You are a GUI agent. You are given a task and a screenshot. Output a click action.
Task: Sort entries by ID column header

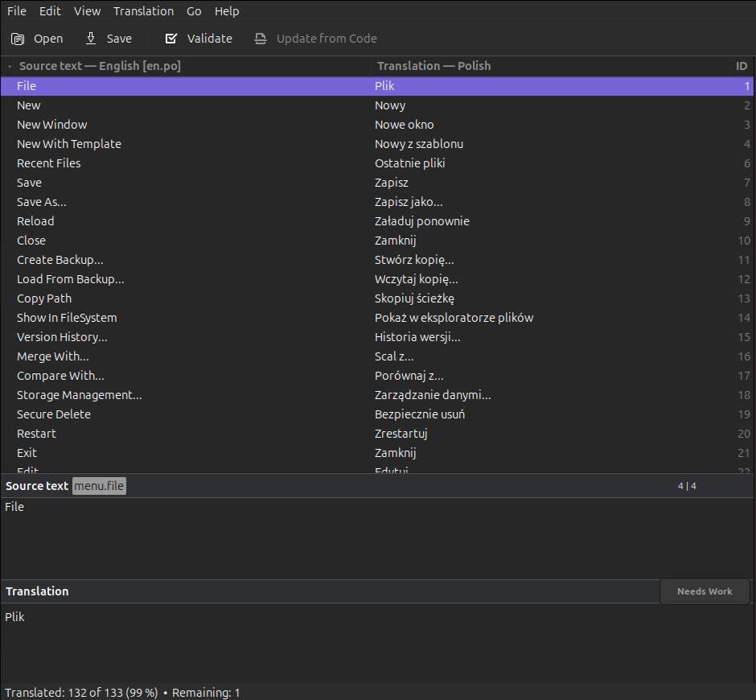[x=741, y=66]
